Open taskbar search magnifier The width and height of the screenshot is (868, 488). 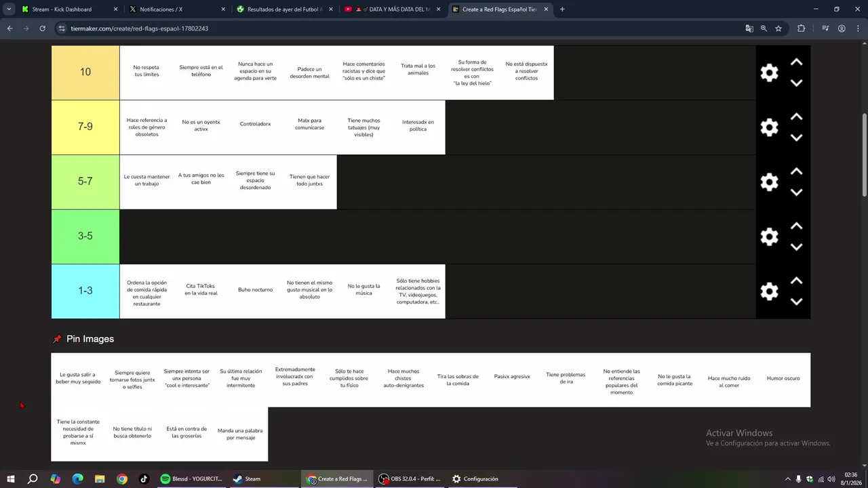[33, 479]
